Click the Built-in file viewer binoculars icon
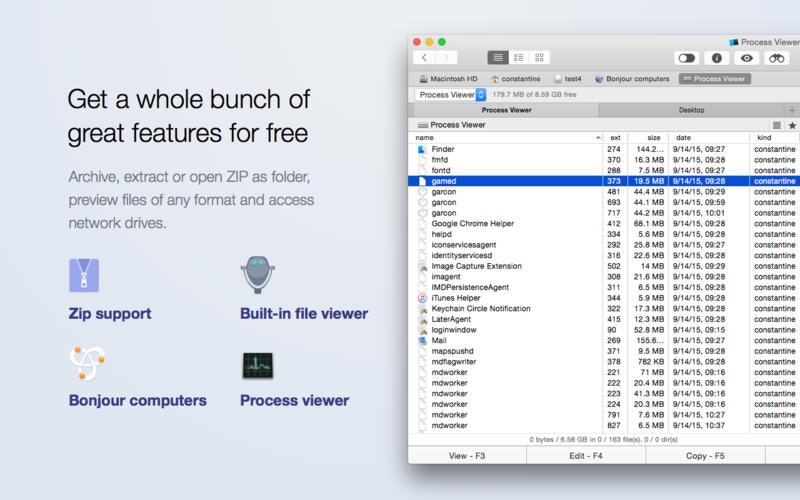The height and width of the screenshot is (500, 800). point(258,274)
